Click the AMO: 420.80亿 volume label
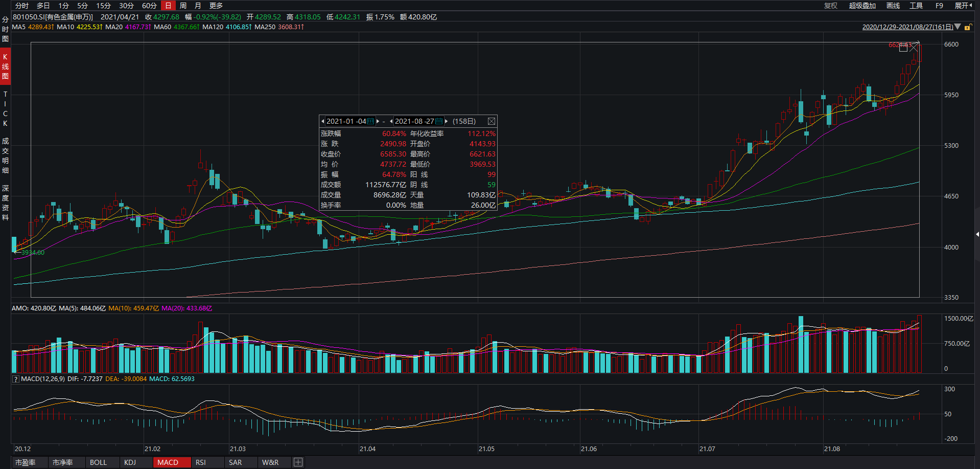Screen dimensions: 980x469 click(x=34, y=308)
